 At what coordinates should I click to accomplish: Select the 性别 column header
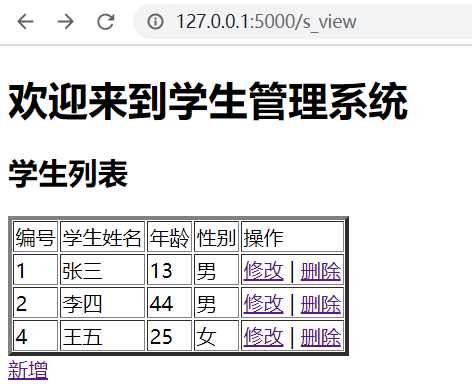(x=216, y=237)
